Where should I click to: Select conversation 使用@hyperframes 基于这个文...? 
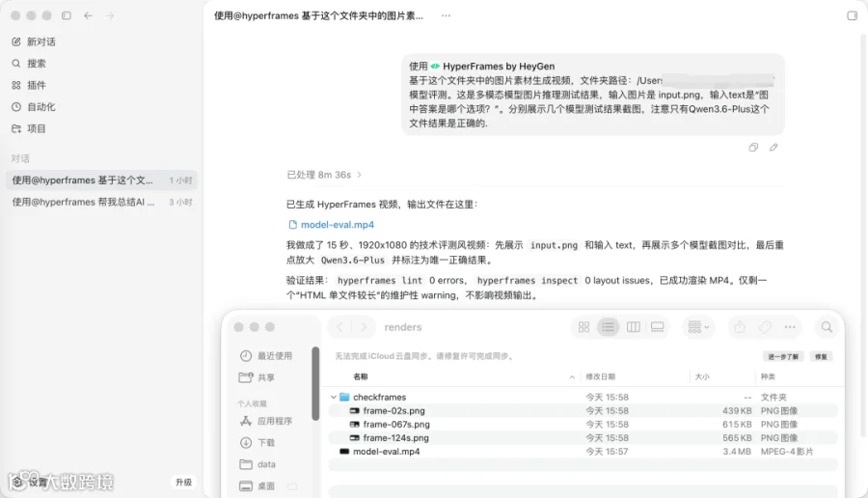[102, 180]
